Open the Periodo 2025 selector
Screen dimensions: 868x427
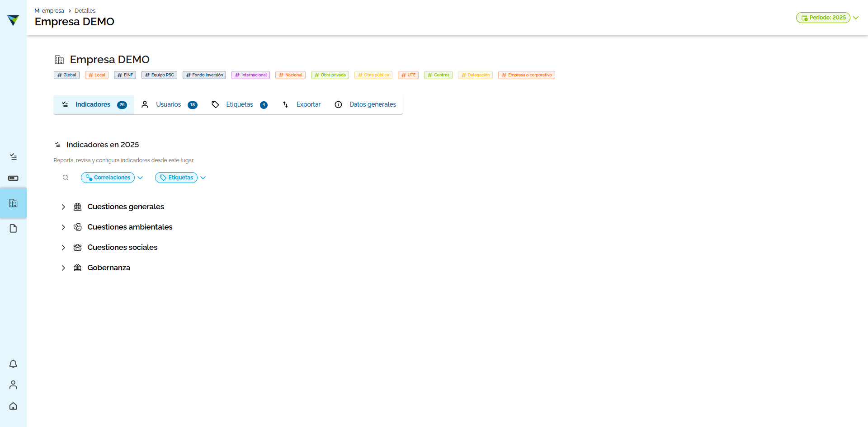point(827,18)
